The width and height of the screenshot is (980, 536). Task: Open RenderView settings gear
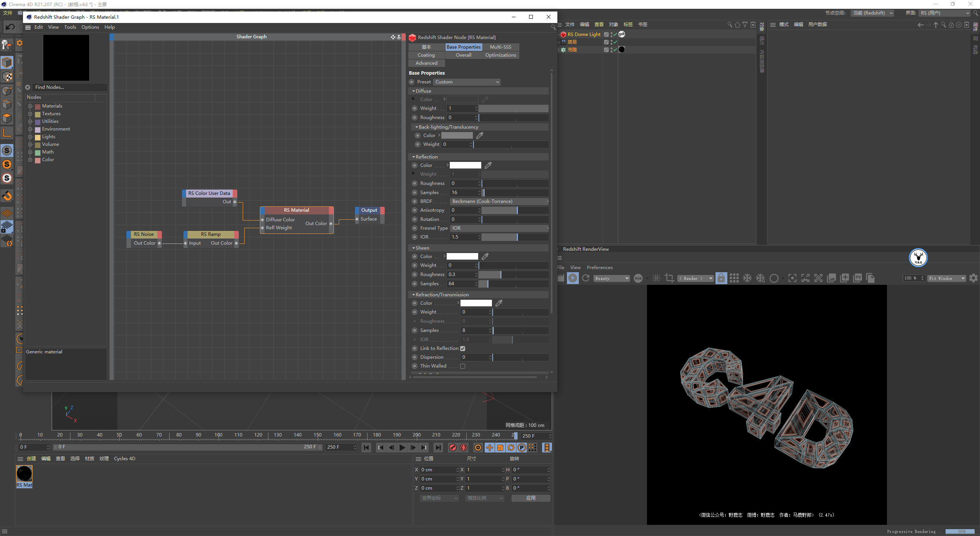point(973,278)
